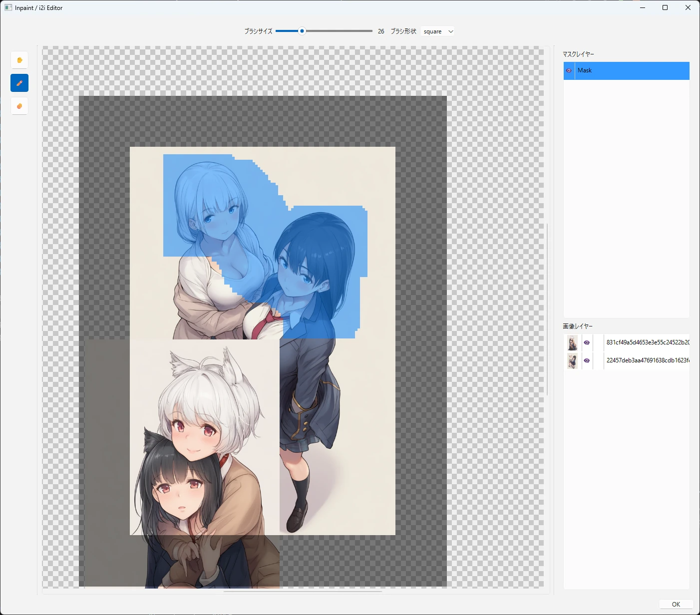Click the canvas vertical scrollbar
Screen dimensions: 700x615
tap(547, 309)
